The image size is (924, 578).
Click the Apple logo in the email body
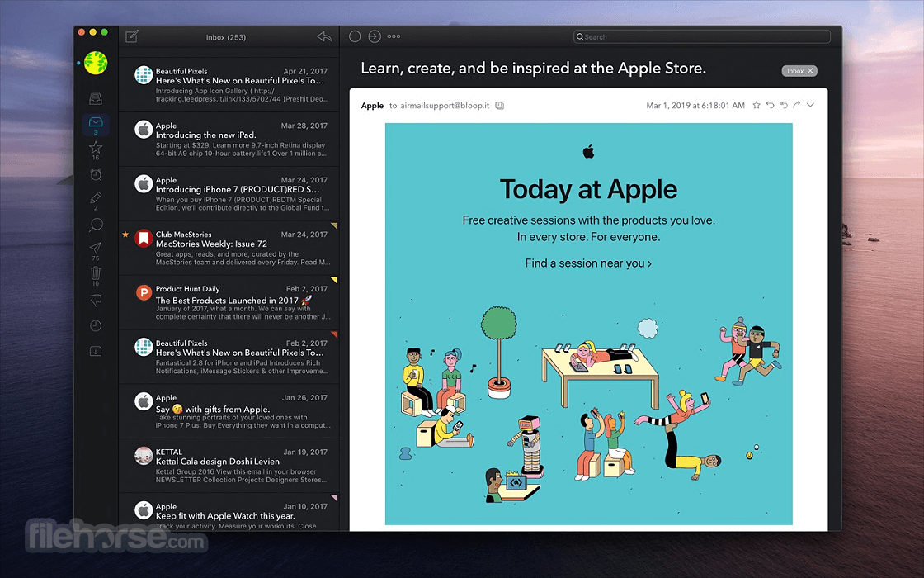[589, 152]
